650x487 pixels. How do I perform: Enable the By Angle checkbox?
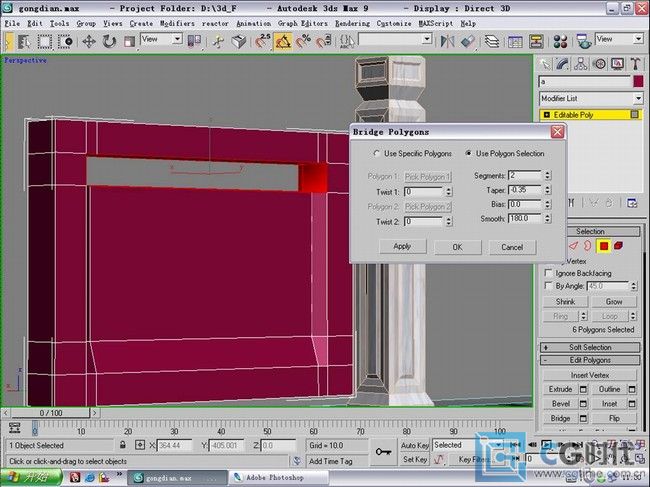coord(548,286)
